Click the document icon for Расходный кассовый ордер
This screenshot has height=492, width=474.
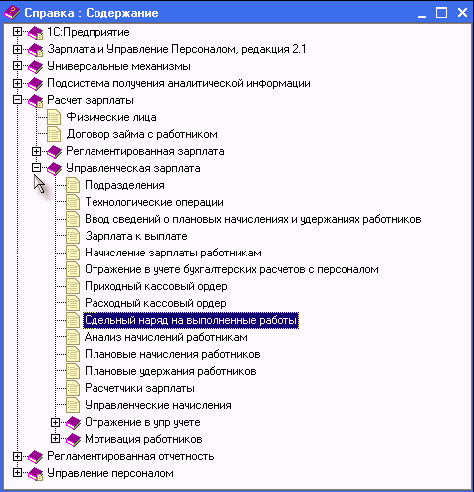coord(73,303)
